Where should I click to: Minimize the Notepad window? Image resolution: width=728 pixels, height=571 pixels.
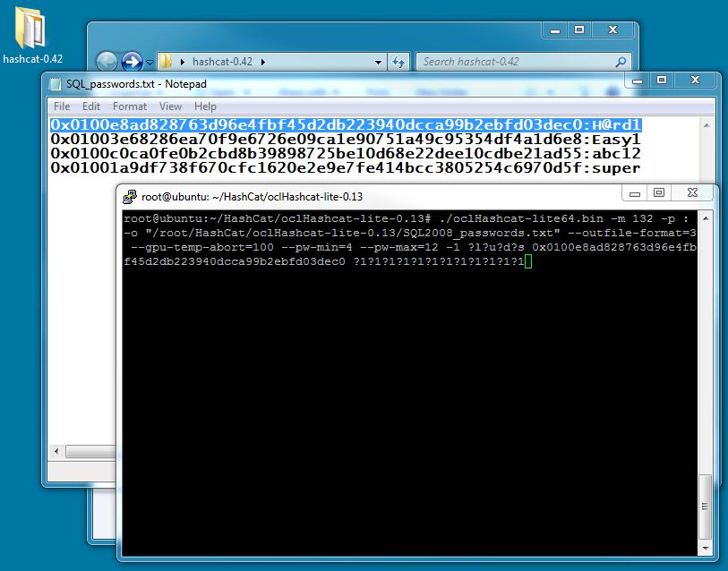pyautogui.click(x=638, y=81)
